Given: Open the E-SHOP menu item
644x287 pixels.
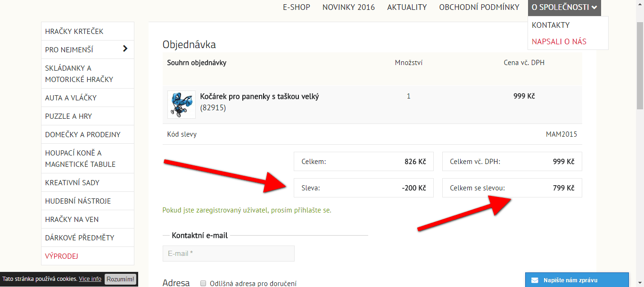Looking at the screenshot, I should tap(297, 7).
